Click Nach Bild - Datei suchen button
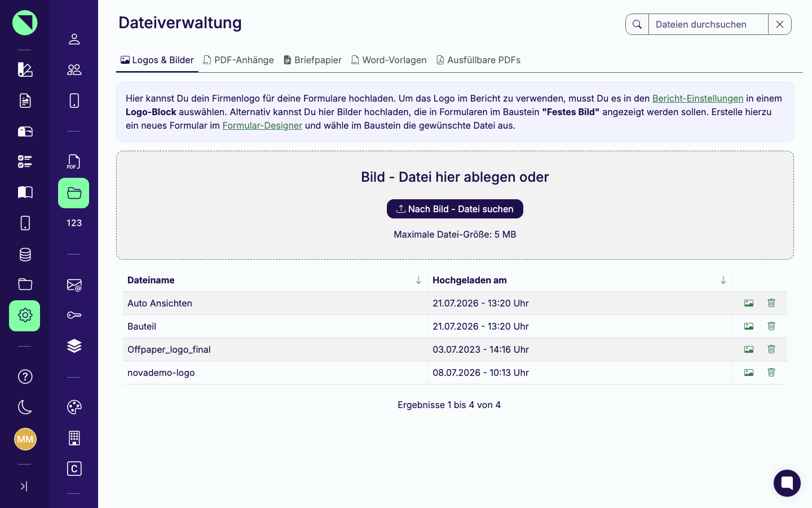The image size is (812, 508). coord(455,209)
